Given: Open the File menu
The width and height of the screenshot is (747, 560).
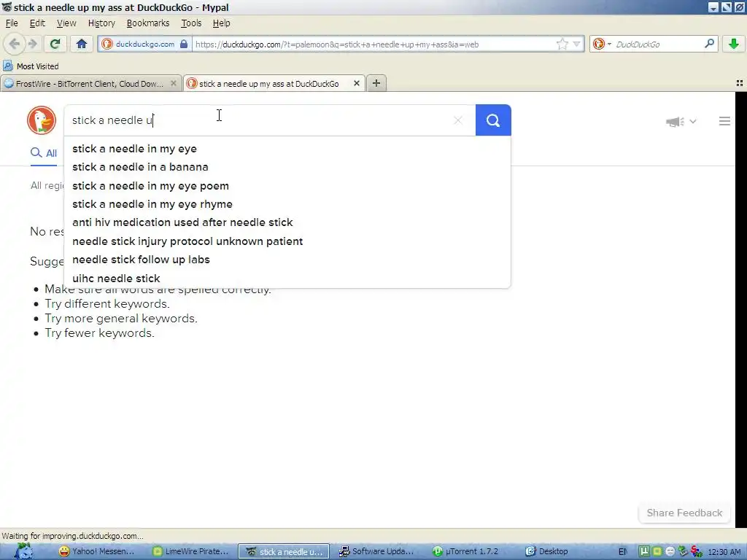Looking at the screenshot, I should [12, 23].
